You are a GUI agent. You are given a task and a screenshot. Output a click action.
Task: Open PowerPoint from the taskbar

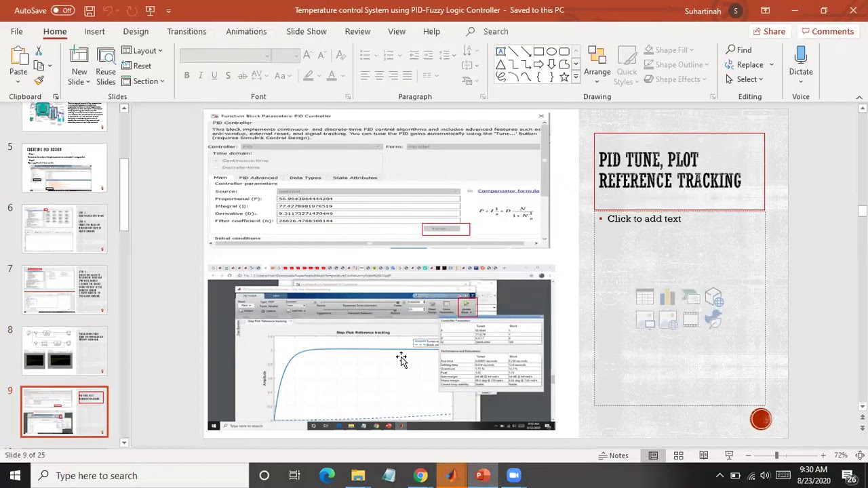[x=482, y=475]
